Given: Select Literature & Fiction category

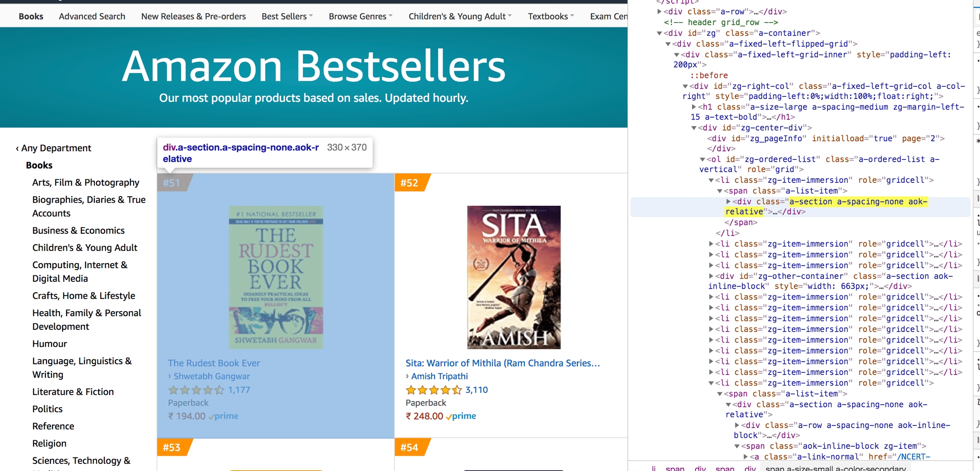Looking at the screenshot, I should click(x=73, y=392).
